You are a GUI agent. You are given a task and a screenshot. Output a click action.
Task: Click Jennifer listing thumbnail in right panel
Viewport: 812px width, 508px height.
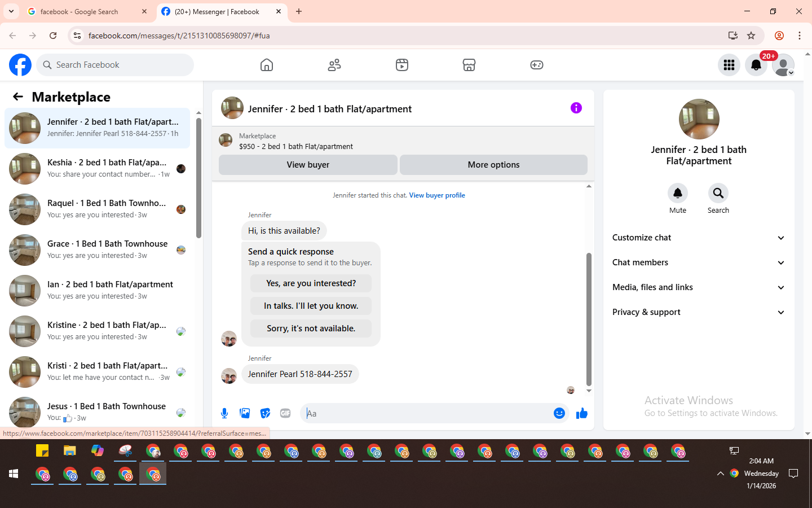coord(699,119)
